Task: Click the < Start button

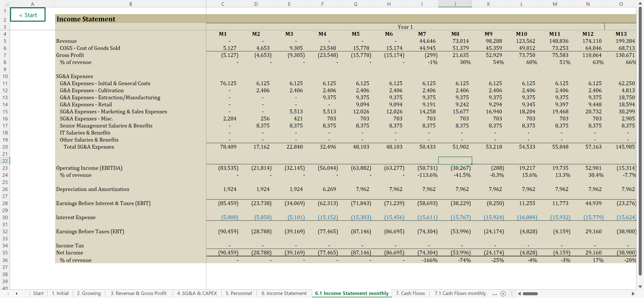Action: pos(28,15)
